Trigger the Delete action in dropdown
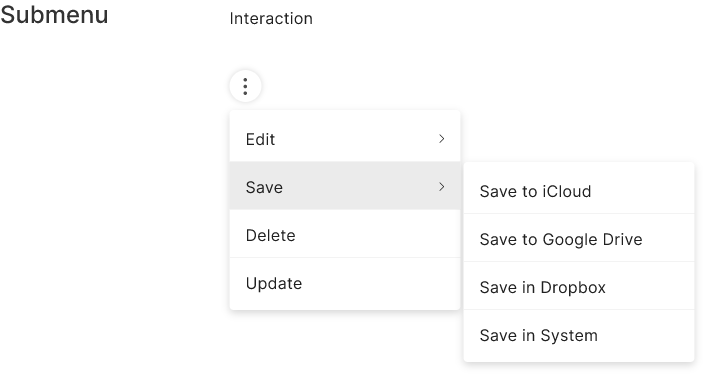The width and height of the screenshot is (707, 377). [345, 234]
